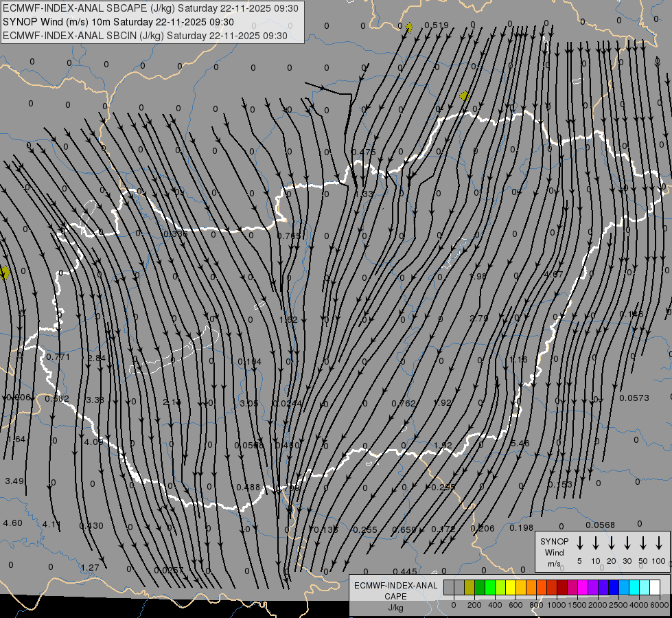Click the wind arrow above the 5 label
The width and height of the screenshot is (672, 618).
point(580,543)
